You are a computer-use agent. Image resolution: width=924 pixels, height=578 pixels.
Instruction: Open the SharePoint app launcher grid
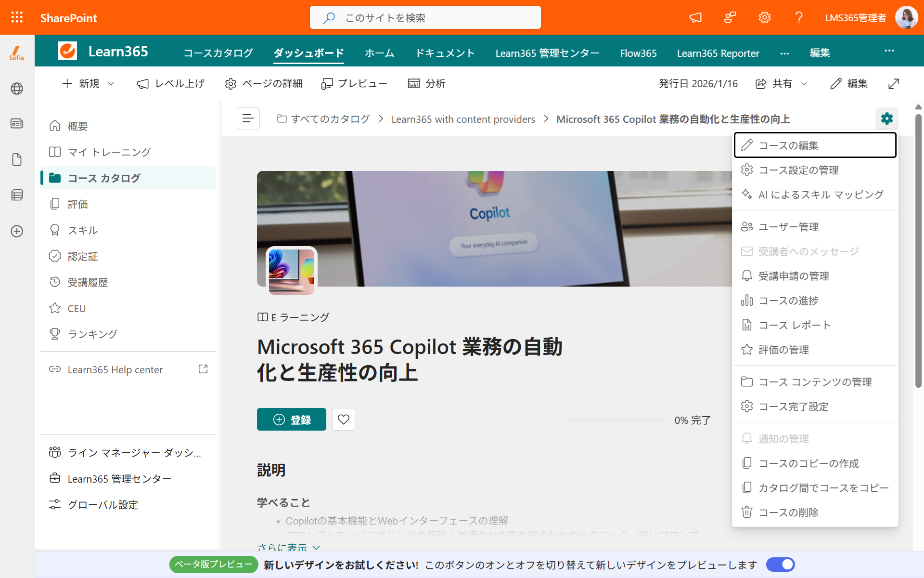coord(17,17)
